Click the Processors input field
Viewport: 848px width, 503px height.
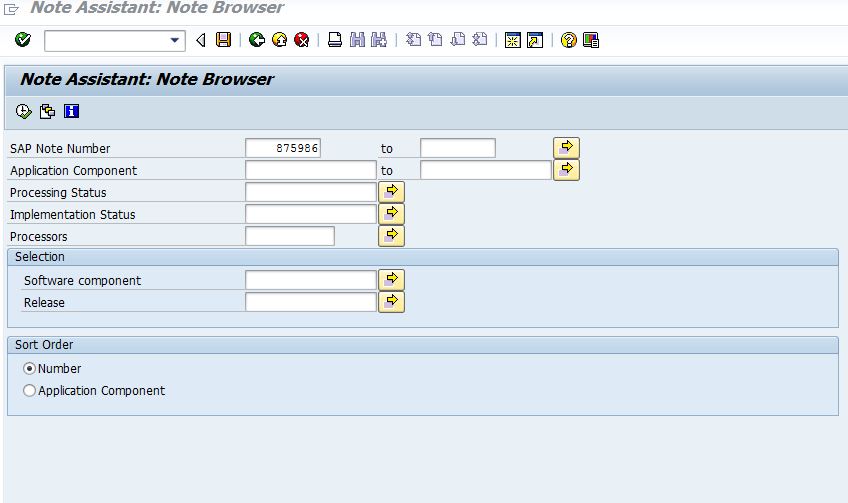pos(290,236)
